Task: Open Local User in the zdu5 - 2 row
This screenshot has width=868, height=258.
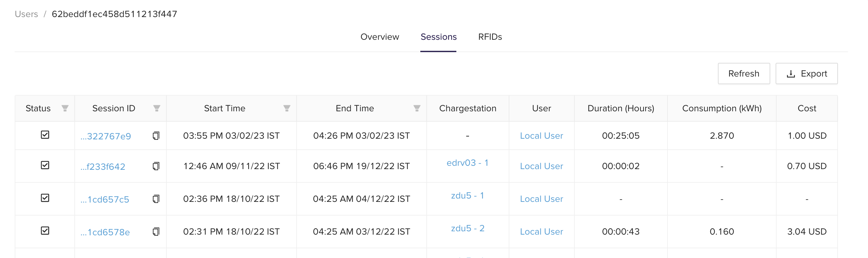Action: tap(541, 232)
